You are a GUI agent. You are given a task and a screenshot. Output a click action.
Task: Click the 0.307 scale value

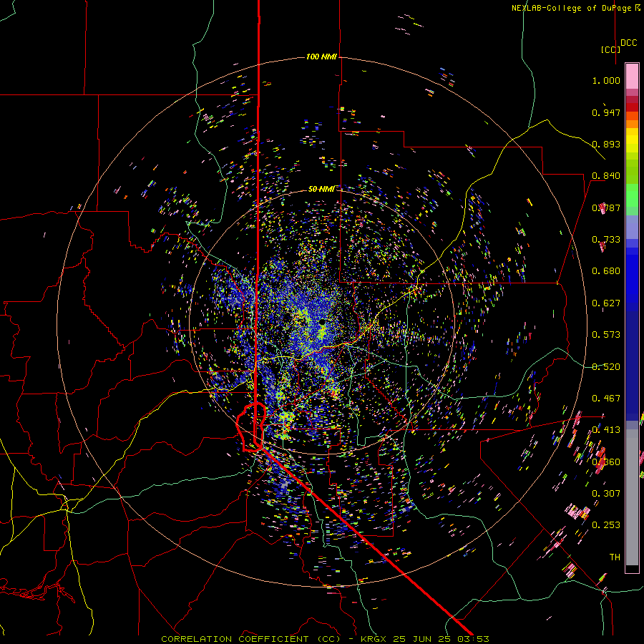pos(606,494)
